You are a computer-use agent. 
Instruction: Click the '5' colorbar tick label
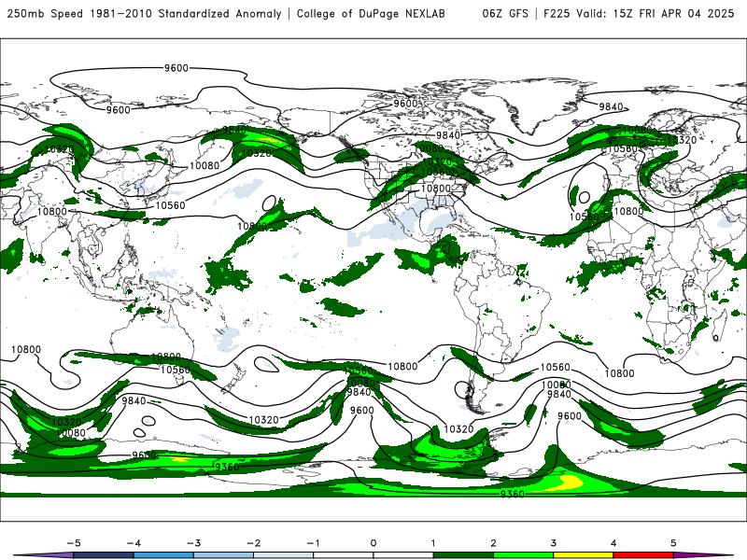click(x=673, y=543)
